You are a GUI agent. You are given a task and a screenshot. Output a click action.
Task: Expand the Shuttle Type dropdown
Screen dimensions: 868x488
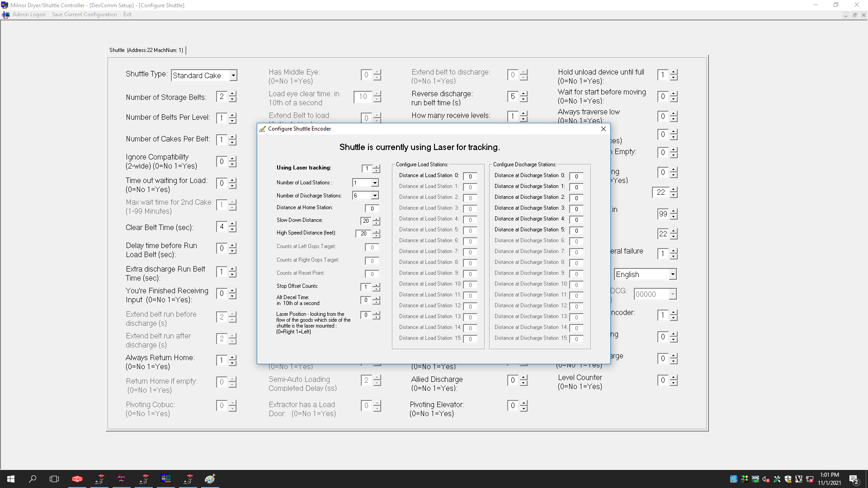click(x=233, y=75)
